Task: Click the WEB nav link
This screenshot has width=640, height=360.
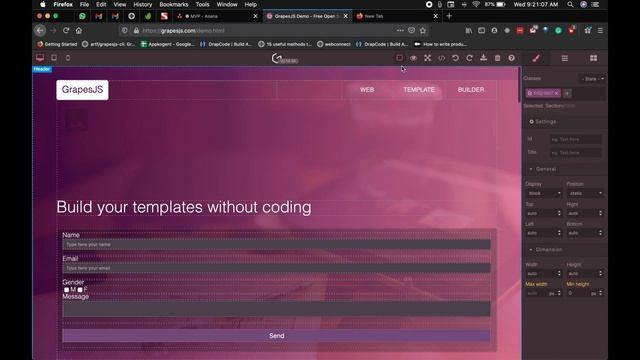Action: click(x=367, y=90)
